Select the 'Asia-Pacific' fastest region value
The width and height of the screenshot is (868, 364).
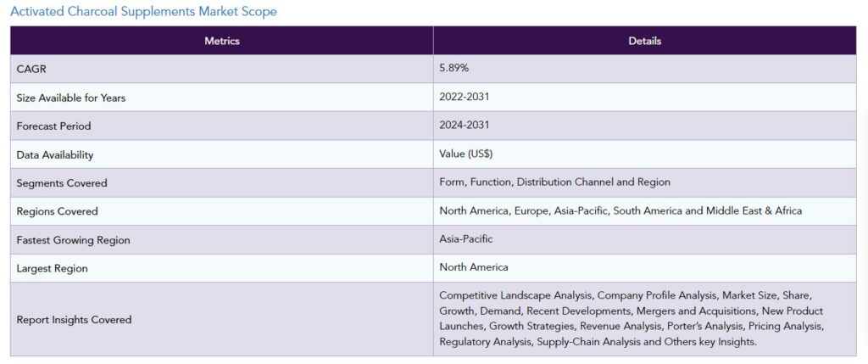466,239
